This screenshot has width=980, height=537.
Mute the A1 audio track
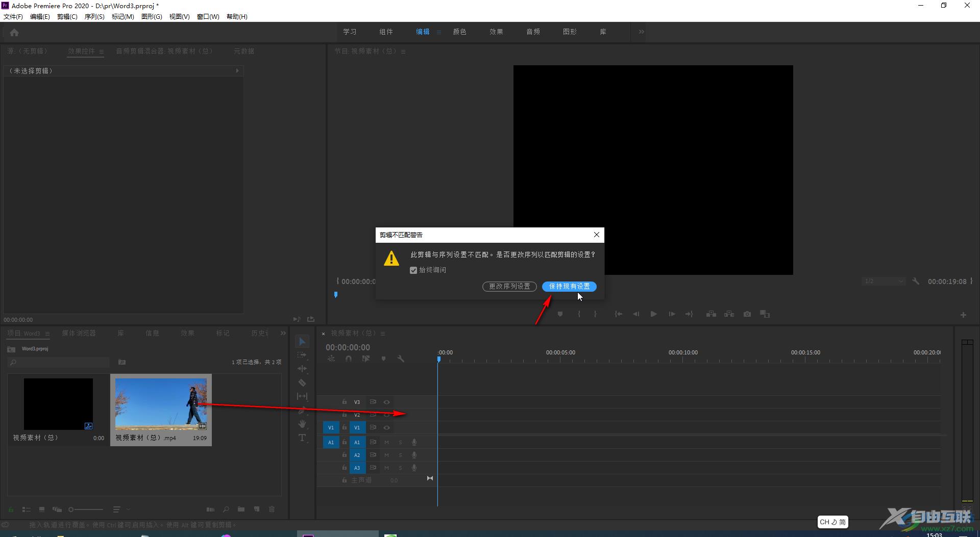(386, 442)
